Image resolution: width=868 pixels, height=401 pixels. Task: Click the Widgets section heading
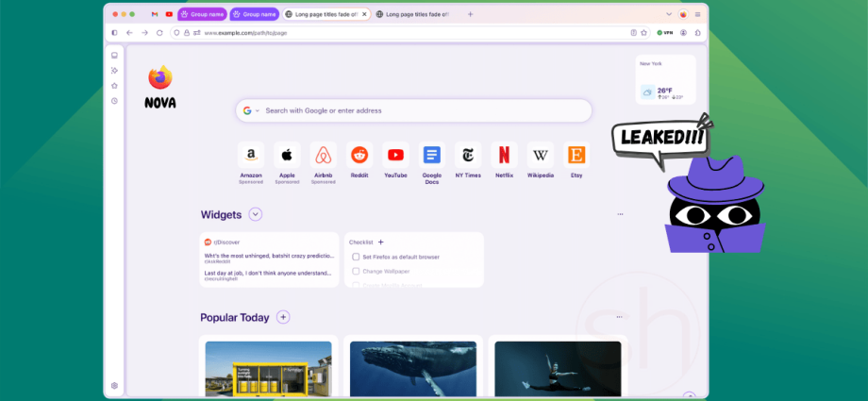(x=221, y=215)
